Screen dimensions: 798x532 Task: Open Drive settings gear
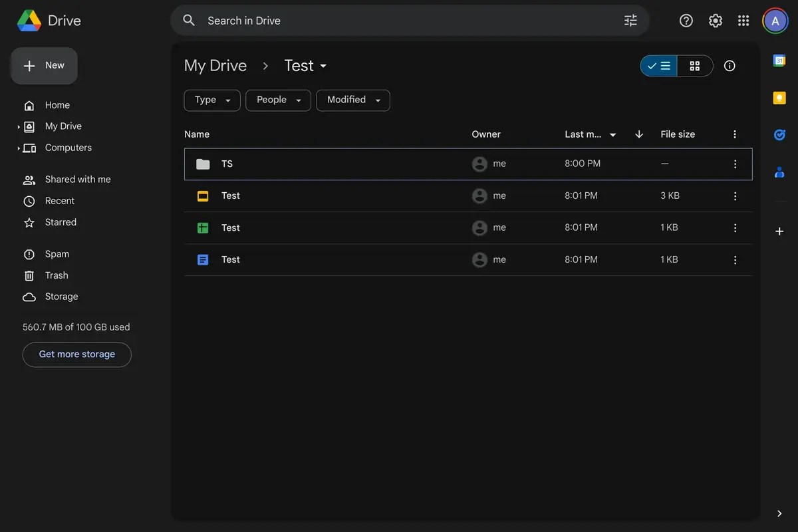tap(715, 20)
